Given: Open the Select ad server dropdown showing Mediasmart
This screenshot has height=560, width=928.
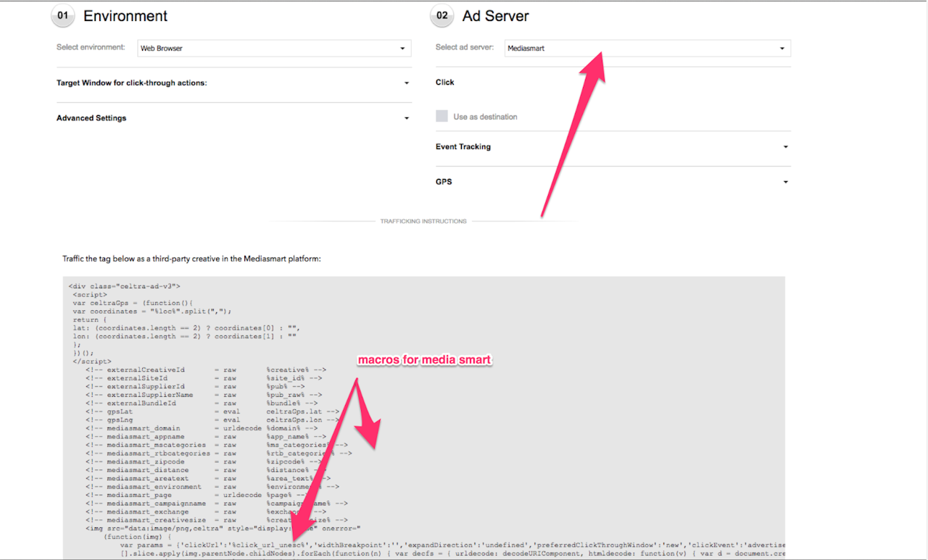Looking at the screenshot, I should tap(647, 49).
